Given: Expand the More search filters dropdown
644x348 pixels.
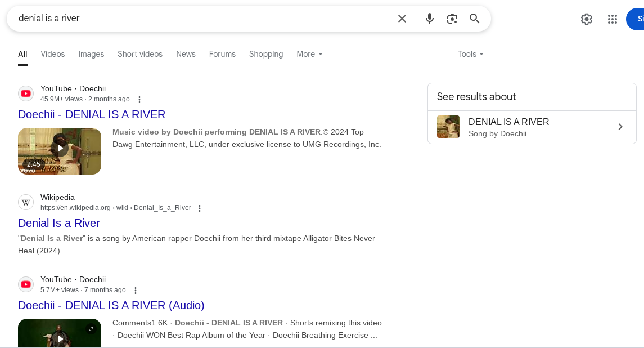Looking at the screenshot, I should click(309, 54).
